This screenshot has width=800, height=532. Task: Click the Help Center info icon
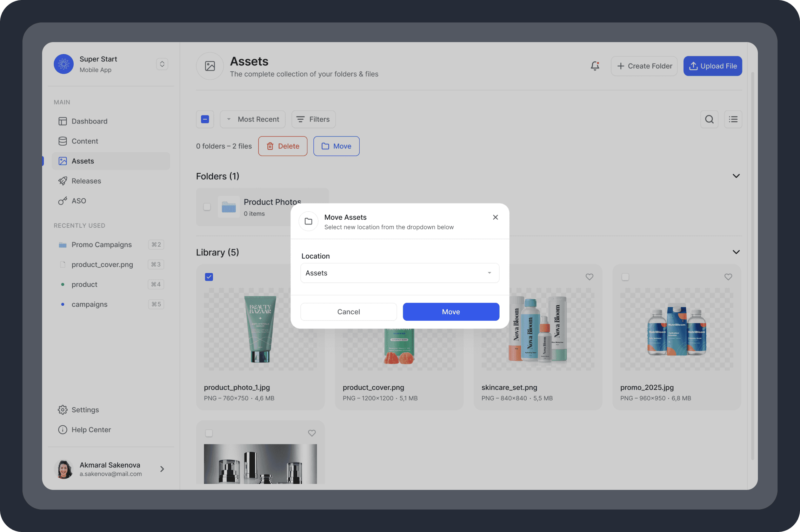pyautogui.click(x=62, y=430)
